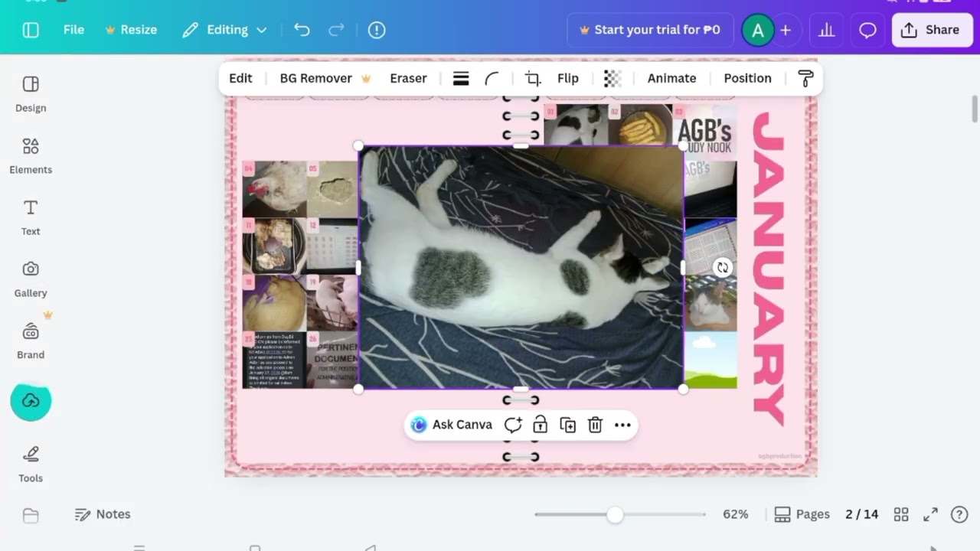Delete the selected image with trash icon
980x551 pixels.
(595, 425)
